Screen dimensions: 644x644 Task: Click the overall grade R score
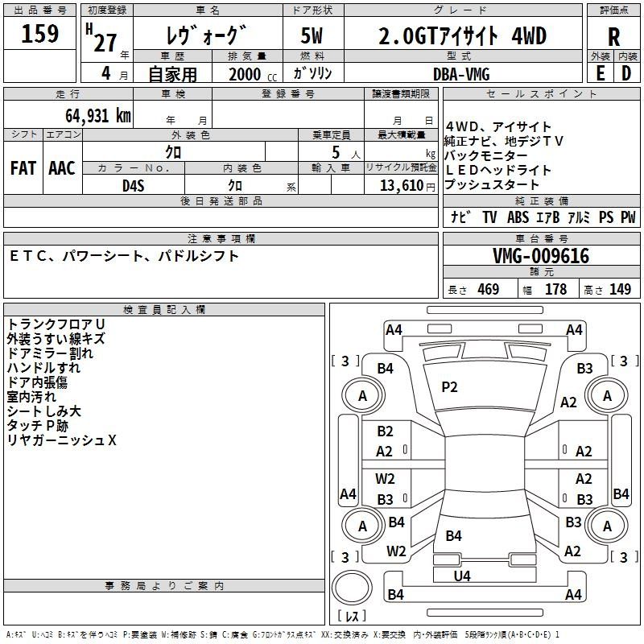coord(613,38)
